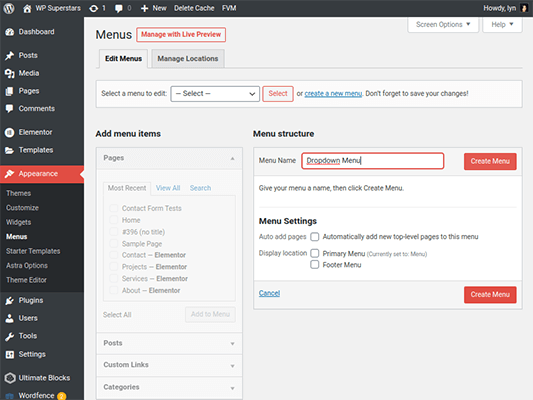Click the Plugins plug icon
533x400 pixels.
click(x=10, y=301)
